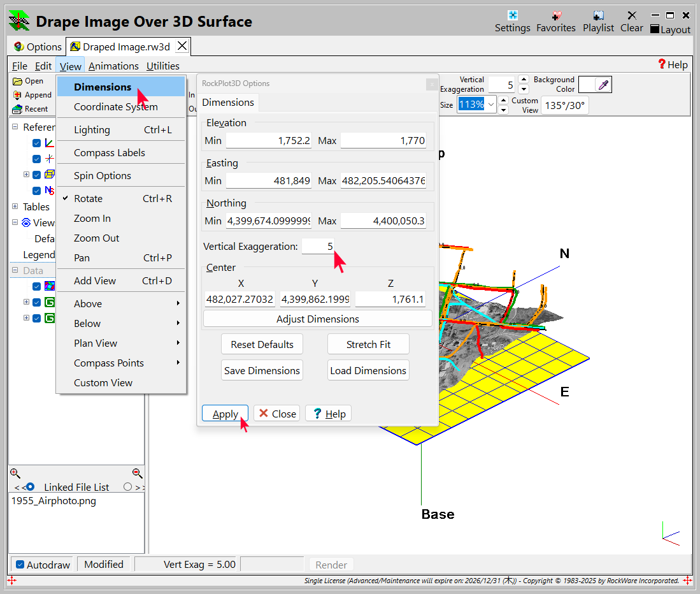Click the Clear X icon

[x=631, y=15]
